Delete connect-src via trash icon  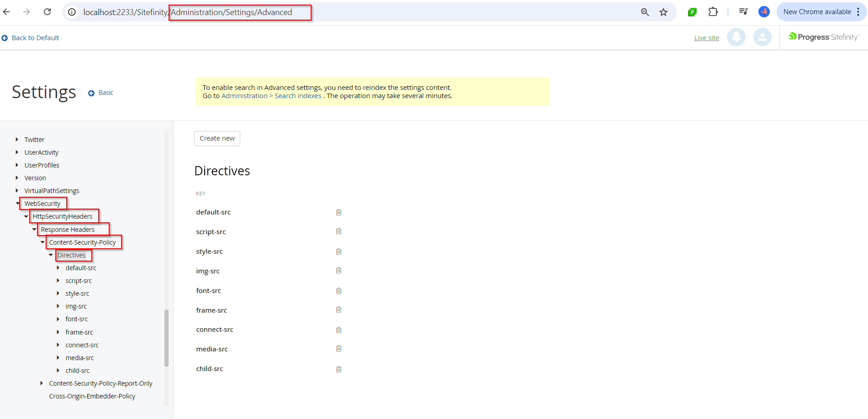click(339, 330)
